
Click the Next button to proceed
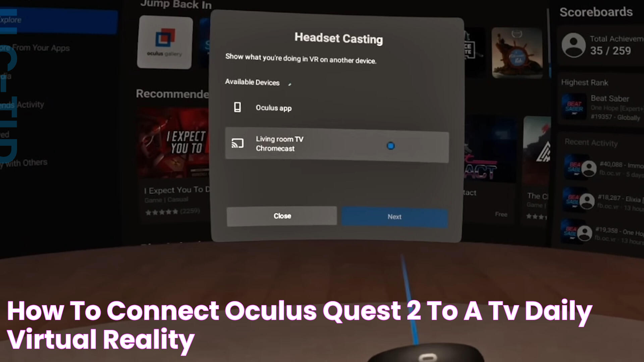pyautogui.click(x=394, y=217)
